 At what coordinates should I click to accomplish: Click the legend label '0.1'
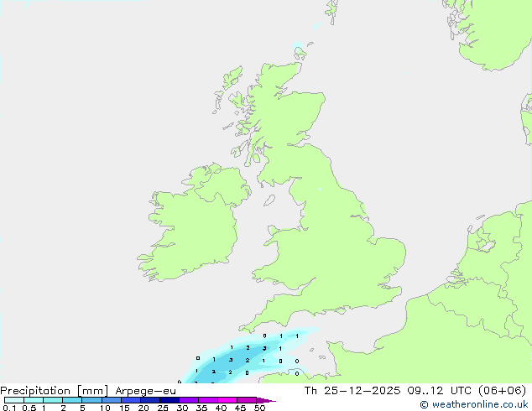click(x=9, y=408)
